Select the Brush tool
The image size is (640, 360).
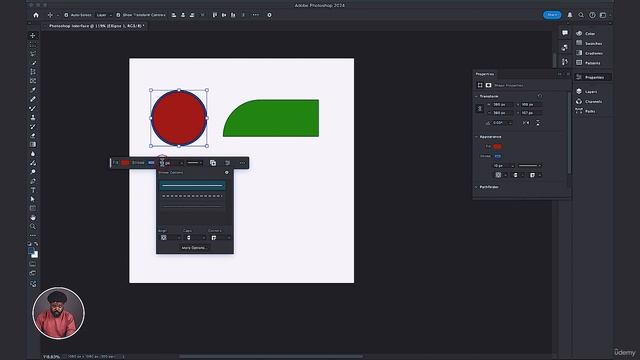coord(33,108)
